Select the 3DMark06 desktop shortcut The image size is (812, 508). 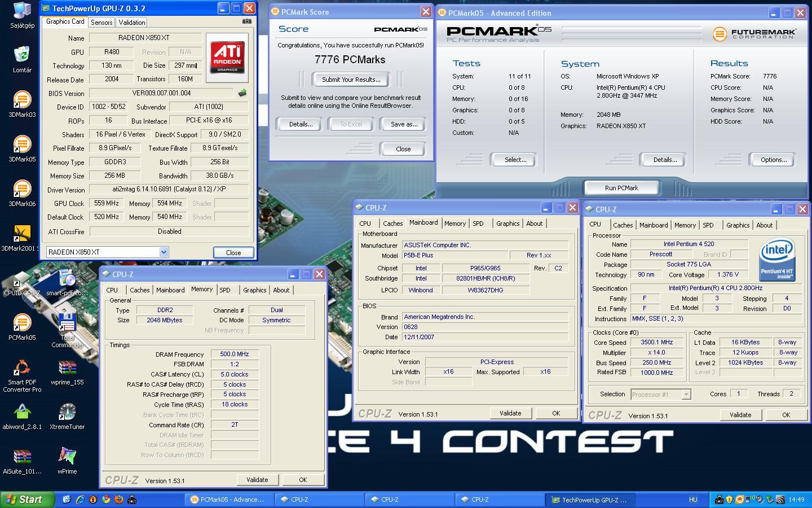click(x=22, y=193)
